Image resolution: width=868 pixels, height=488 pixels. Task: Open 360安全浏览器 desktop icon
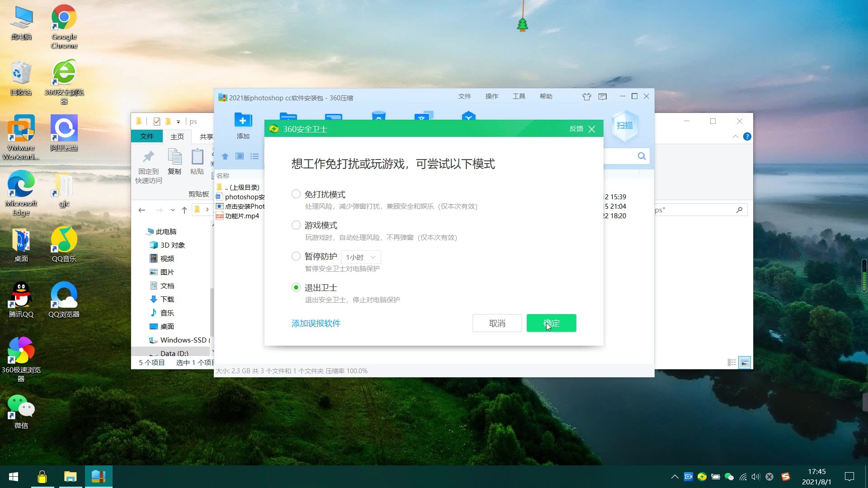click(64, 82)
